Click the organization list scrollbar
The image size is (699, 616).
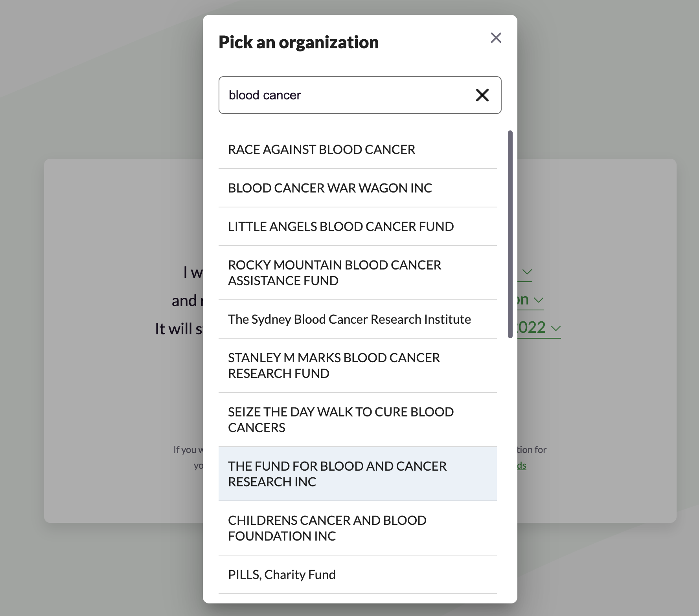pos(510,234)
